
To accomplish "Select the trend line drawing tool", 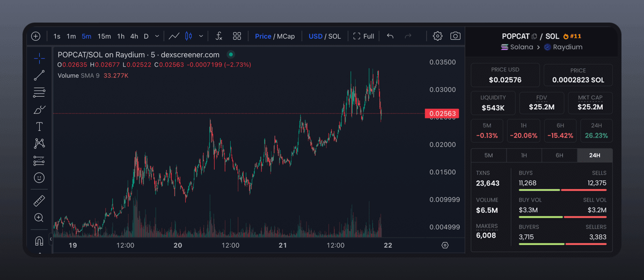I will [39, 75].
